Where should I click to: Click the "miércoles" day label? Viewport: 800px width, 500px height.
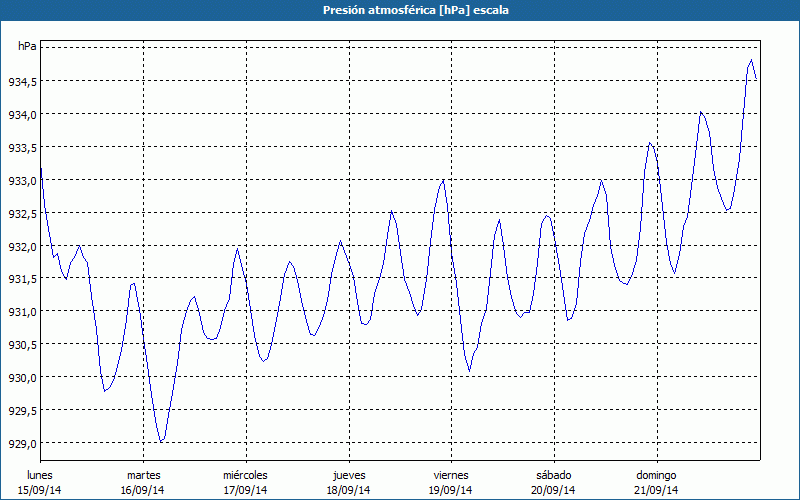(x=245, y=475)
